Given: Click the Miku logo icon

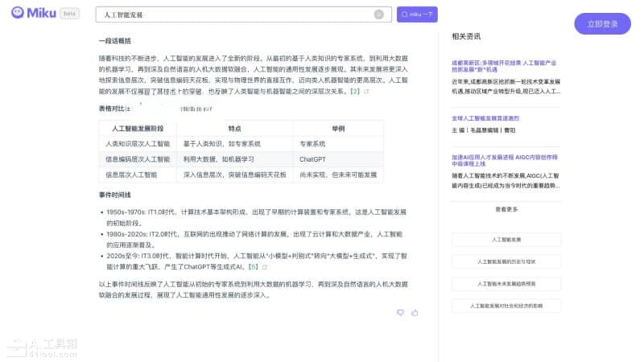Looking at the screenshot, I should tap(19, 14).
